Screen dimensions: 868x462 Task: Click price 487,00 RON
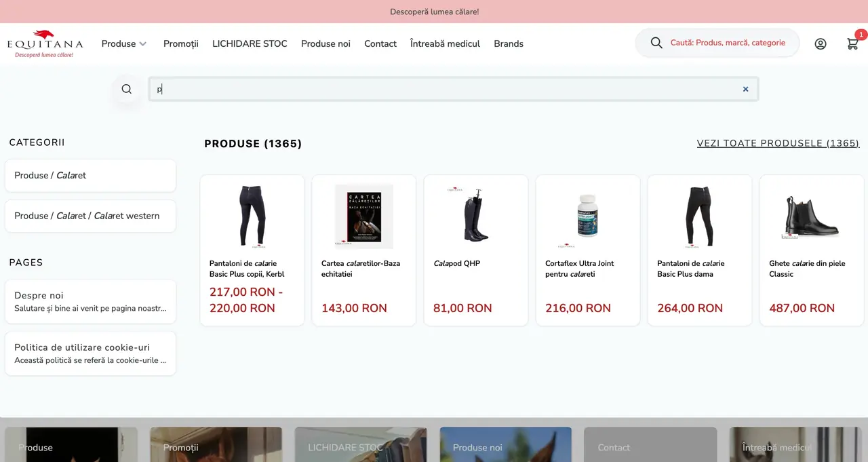click(x=802, y=308)
